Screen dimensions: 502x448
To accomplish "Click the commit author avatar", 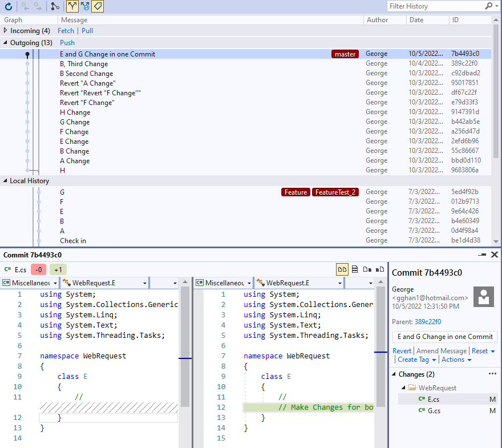I will tap(485, 297).
